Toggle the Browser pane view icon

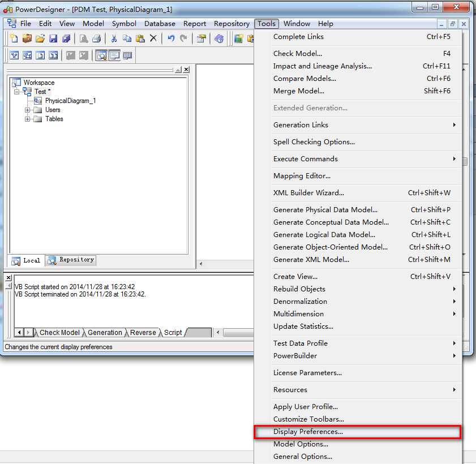coord(101,55)
